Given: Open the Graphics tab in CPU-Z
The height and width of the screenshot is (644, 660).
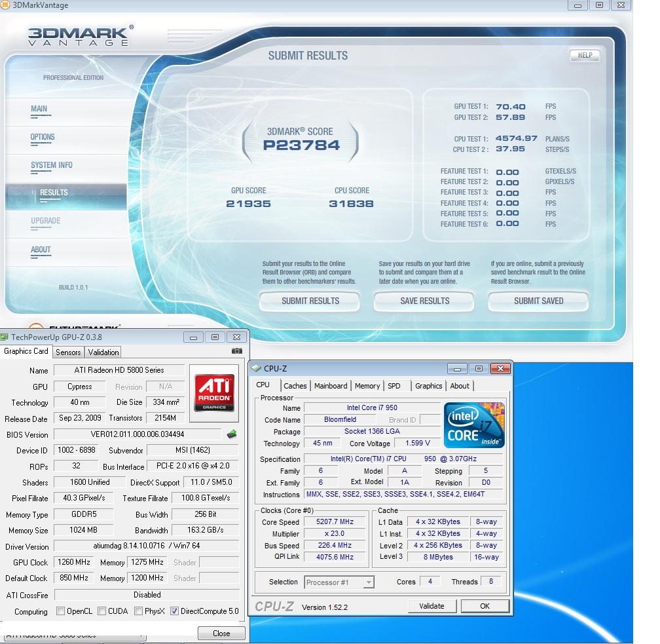Looking at the screenshot, I should click(x=428, y=386).
